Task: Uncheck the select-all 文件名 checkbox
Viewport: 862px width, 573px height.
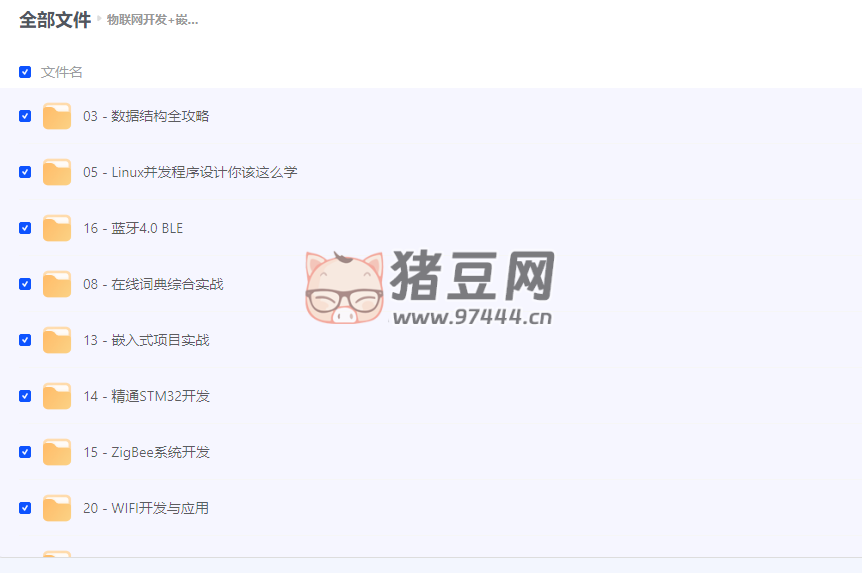Action: [x=25, y=72]
